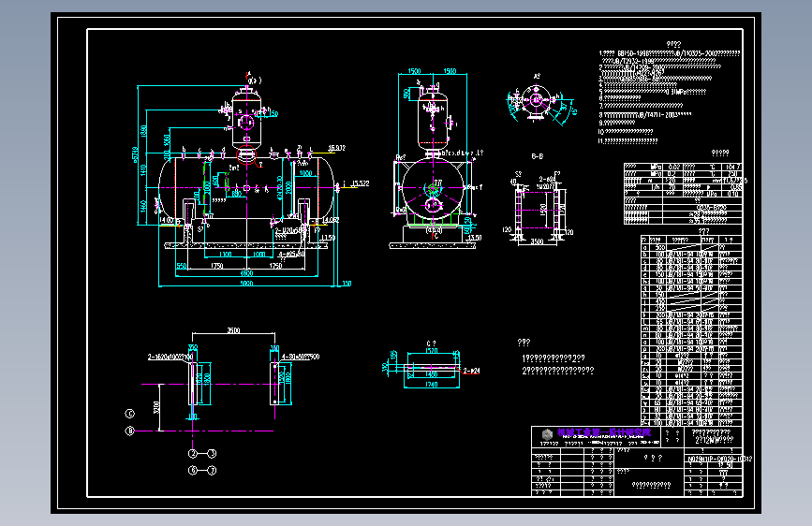Select grid axis bubble B

coord(130,431)
